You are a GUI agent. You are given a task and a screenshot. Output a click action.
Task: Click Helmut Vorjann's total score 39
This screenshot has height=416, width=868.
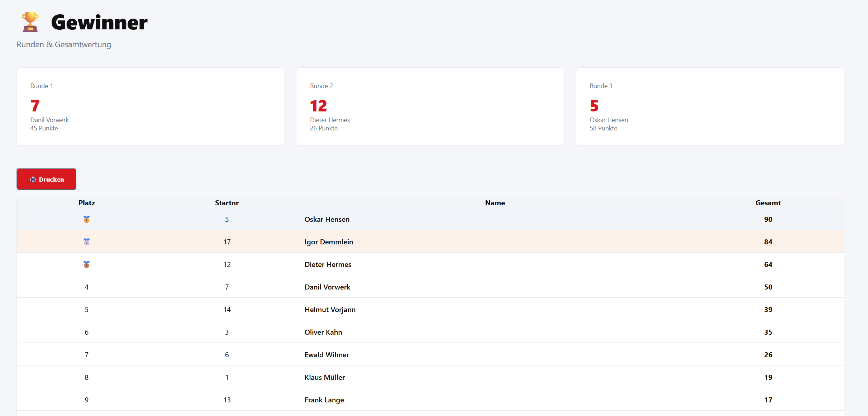coord(768,310)
